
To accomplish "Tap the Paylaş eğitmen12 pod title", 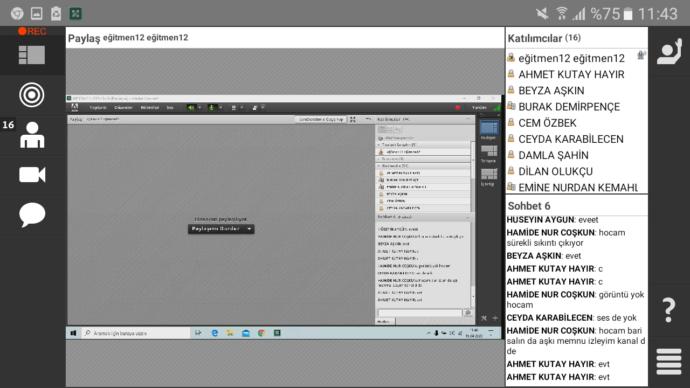I will point(128,38).
